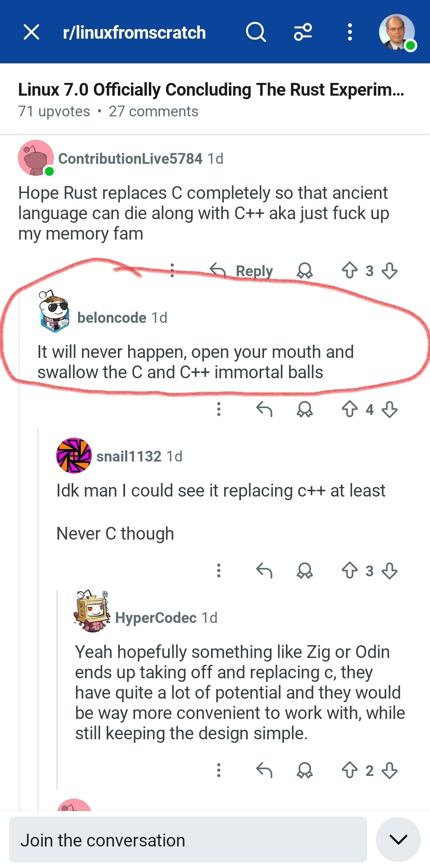Award beloncode's comment
This screenshot has height=868, width=430.
(x=305, y=409)
